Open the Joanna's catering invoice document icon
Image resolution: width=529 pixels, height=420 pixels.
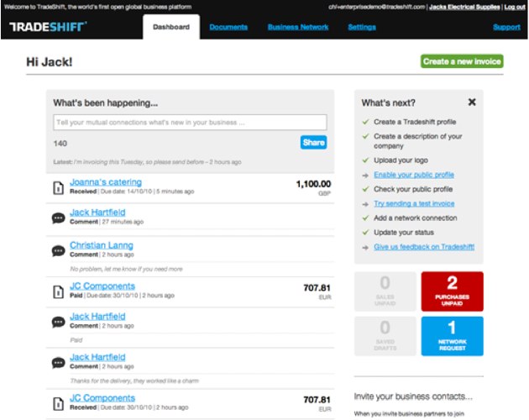(59, 187)
